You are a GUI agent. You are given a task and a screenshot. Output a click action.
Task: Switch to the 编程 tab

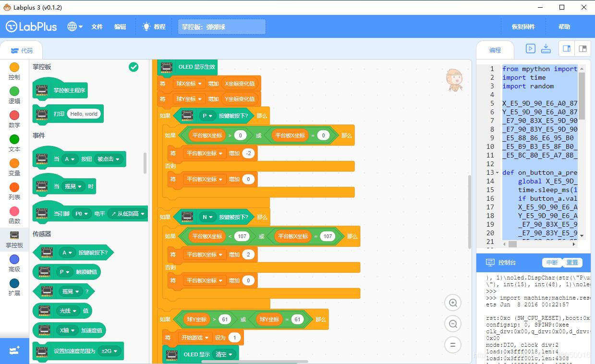coord(495,50)
